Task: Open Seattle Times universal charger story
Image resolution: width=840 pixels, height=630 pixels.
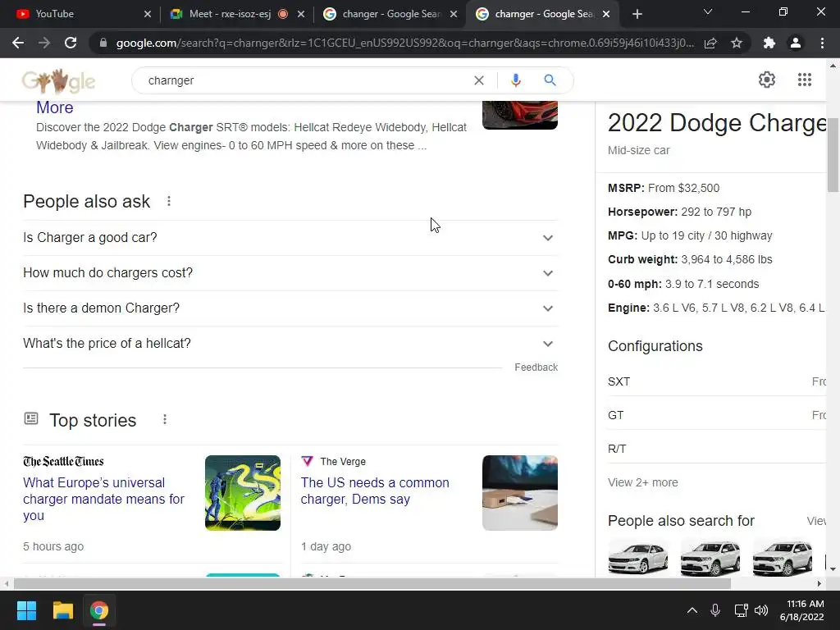Action: point(103,499)
